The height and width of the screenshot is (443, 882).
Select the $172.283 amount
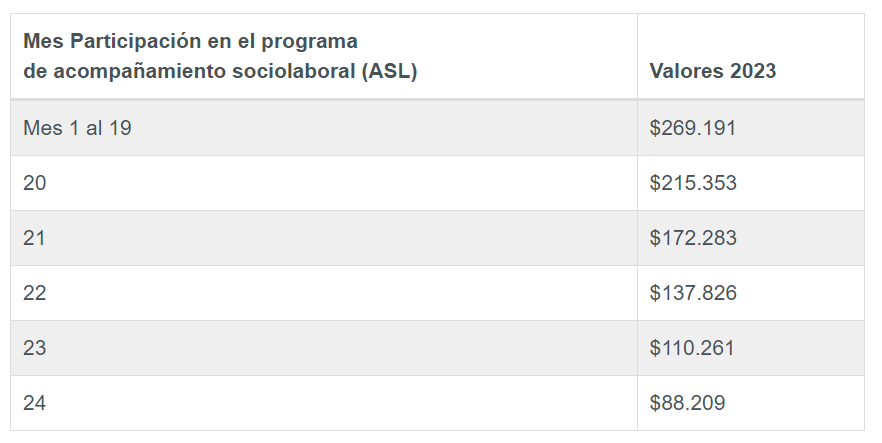(692, 238)
